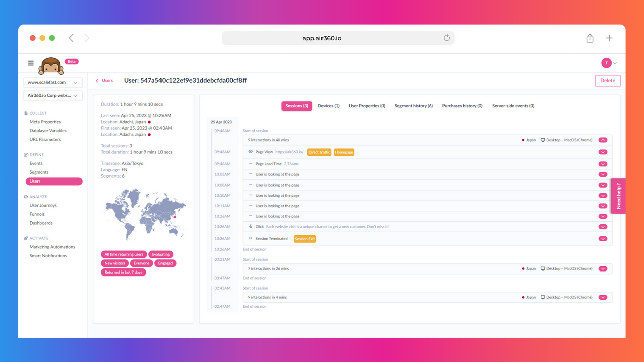The image size is (644, 362).
Task: Select the Sessions (3) tab
Action: point(297,106)
